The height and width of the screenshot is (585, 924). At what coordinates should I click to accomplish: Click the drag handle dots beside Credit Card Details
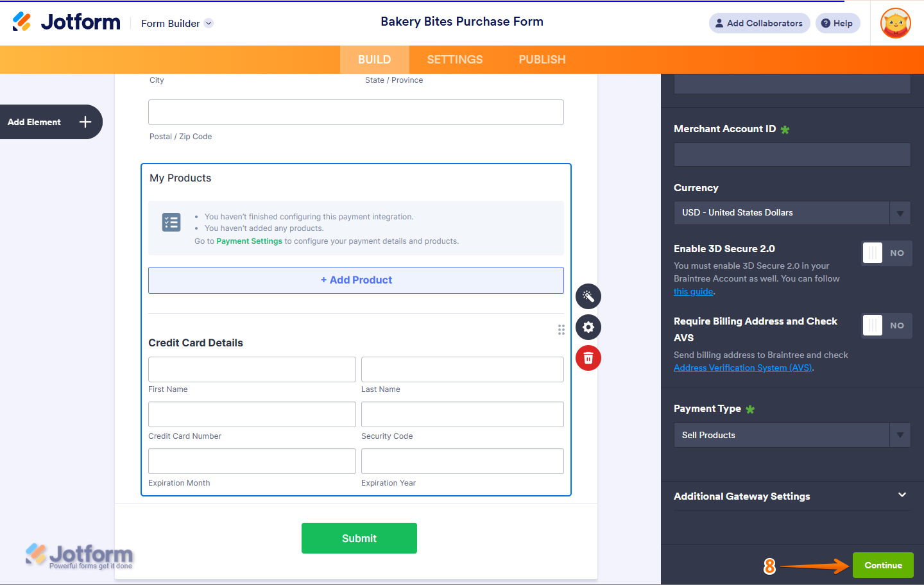coord(561,330)
